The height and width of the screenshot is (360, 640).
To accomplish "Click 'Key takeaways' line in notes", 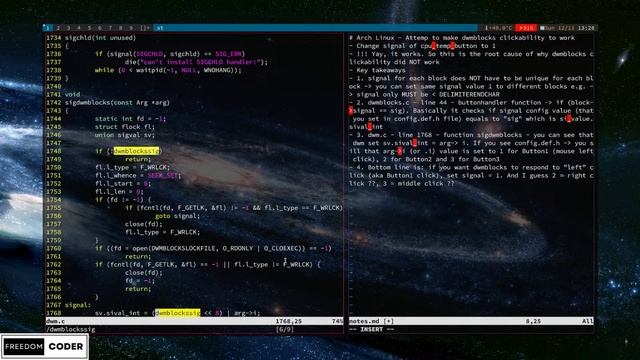I will point(383,70).
